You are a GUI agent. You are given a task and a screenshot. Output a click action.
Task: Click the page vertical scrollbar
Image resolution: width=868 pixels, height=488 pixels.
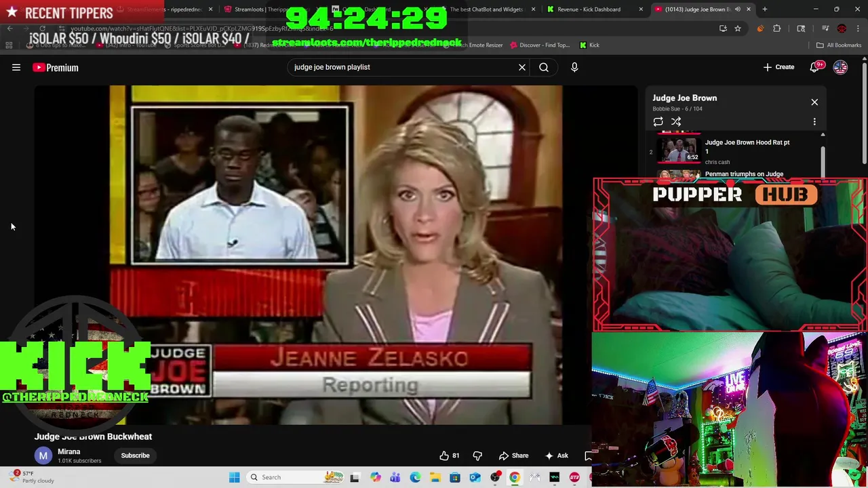(865, 112)
